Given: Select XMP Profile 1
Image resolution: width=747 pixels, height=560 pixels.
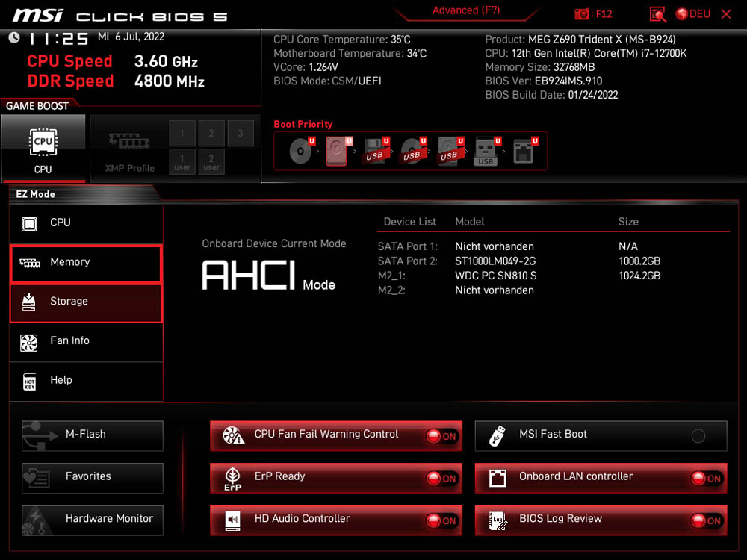Looking at the screenshot, I should click(x=182, y=133).
